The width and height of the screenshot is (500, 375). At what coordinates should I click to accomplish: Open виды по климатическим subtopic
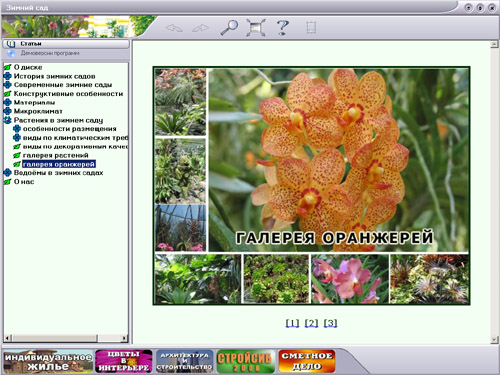[75, 137]
